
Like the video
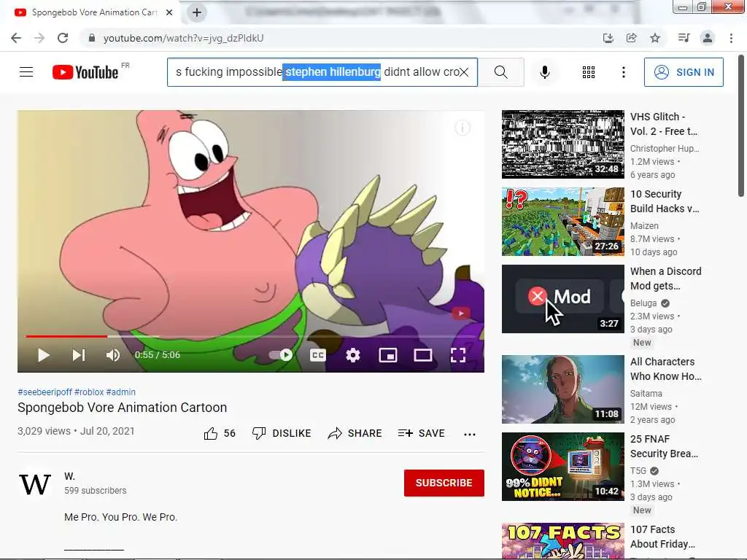(220, 433)
